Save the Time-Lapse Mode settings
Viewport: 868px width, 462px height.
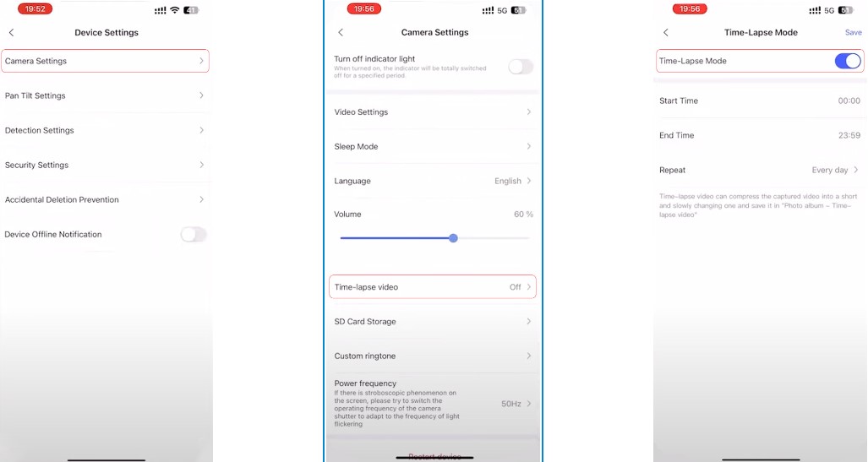pyautogui.click(x=853, y=33)
